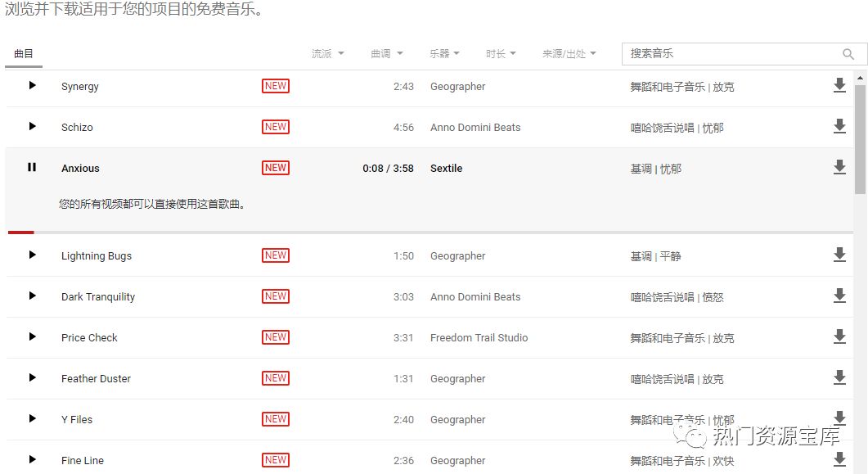Play the Y Files track

[x=32, y=418]
